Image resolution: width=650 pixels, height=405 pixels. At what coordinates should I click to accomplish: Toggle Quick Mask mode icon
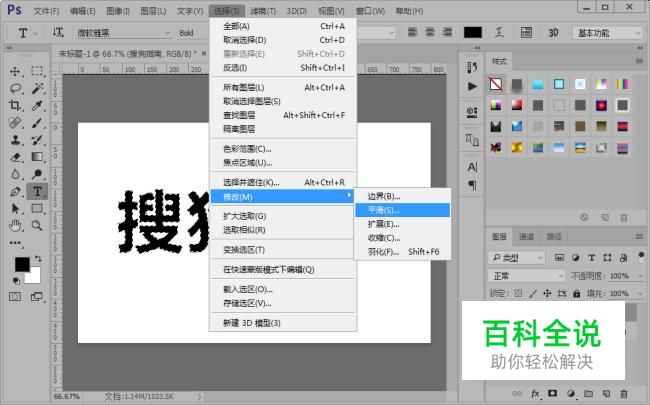pos(15,296)
